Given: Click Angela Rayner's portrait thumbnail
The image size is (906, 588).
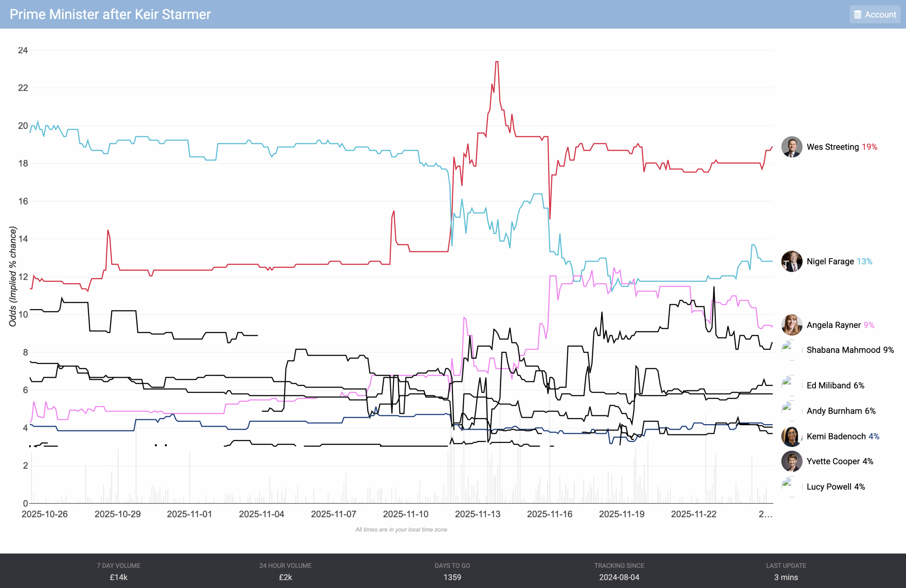Looking at the screenshot, I should point(791,325).
